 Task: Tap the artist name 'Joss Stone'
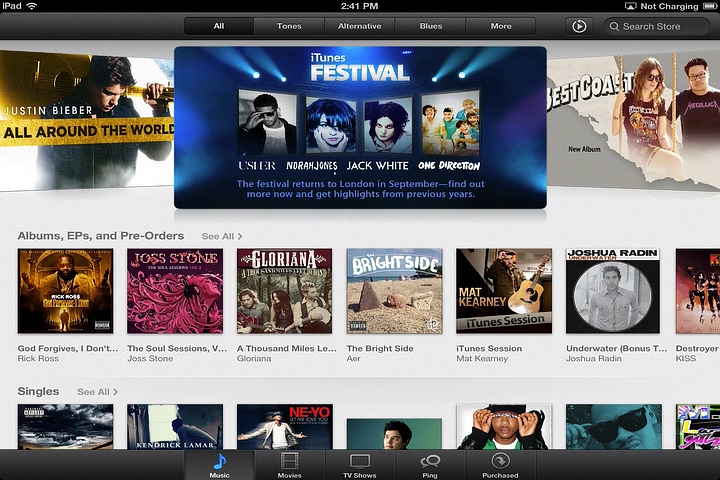coord(150,359)
